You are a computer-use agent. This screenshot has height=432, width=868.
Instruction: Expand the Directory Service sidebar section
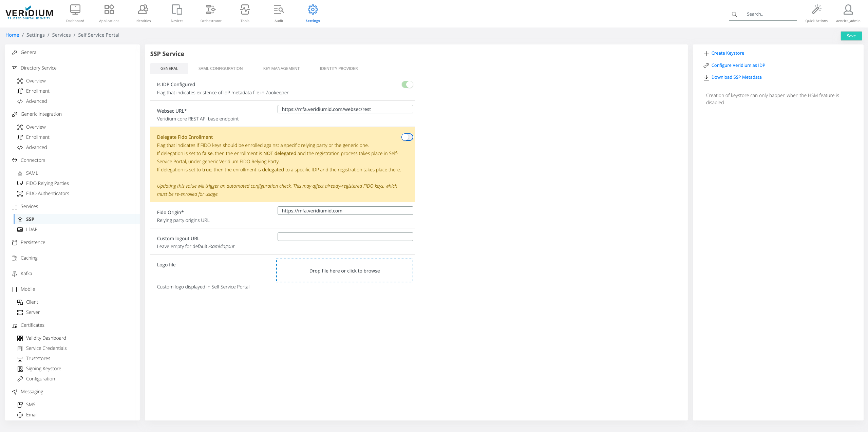[38, 68]
